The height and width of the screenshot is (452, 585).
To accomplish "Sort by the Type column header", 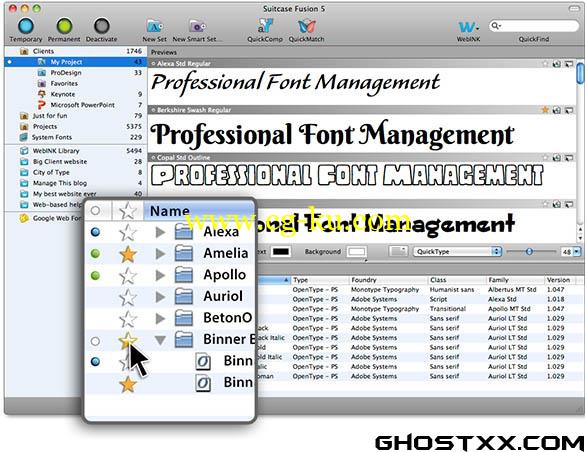I will point(320,280).
